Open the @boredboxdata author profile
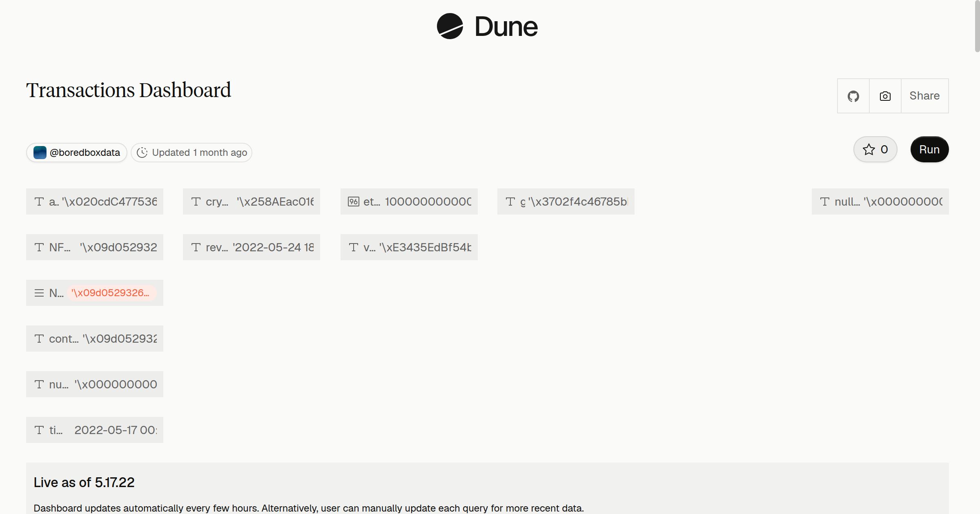Viewport: 980px width, 514px height. pyautogui.click(x=77, y=153)
